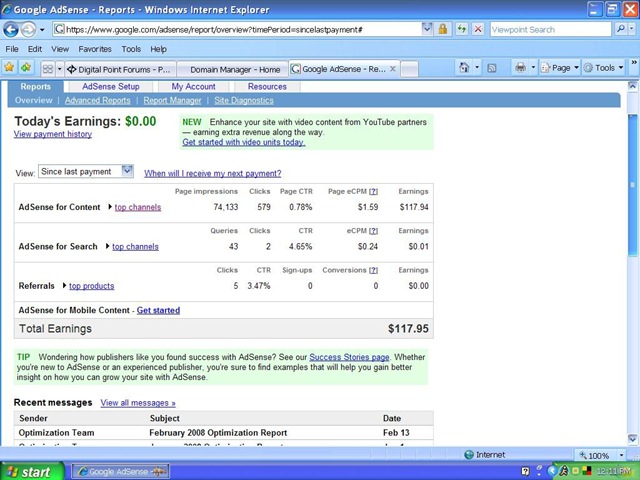Click the page scrollbar up arrow
This screenshot has width=640, height=480.
click(x=632, y=86)
